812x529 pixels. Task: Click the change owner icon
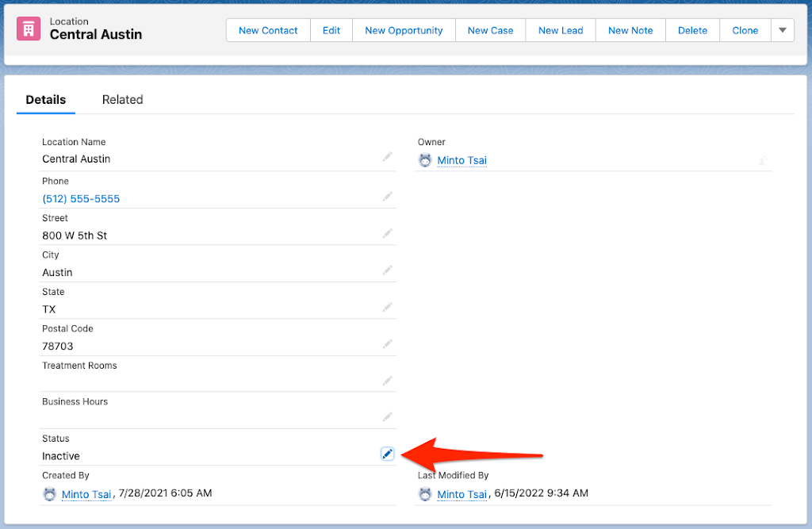pyautogui.click(x=762, y=160)
